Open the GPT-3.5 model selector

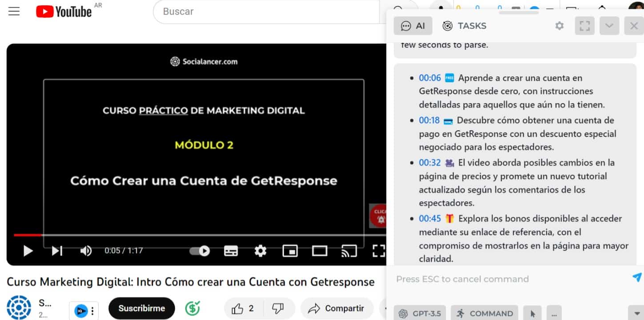(x=420, y=313)
